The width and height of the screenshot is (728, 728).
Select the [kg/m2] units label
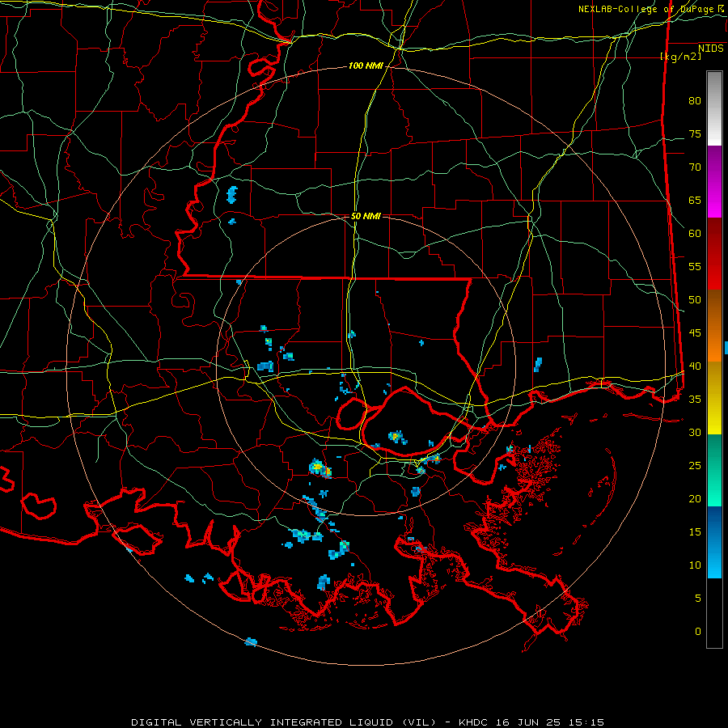click(x=680, y=57)
